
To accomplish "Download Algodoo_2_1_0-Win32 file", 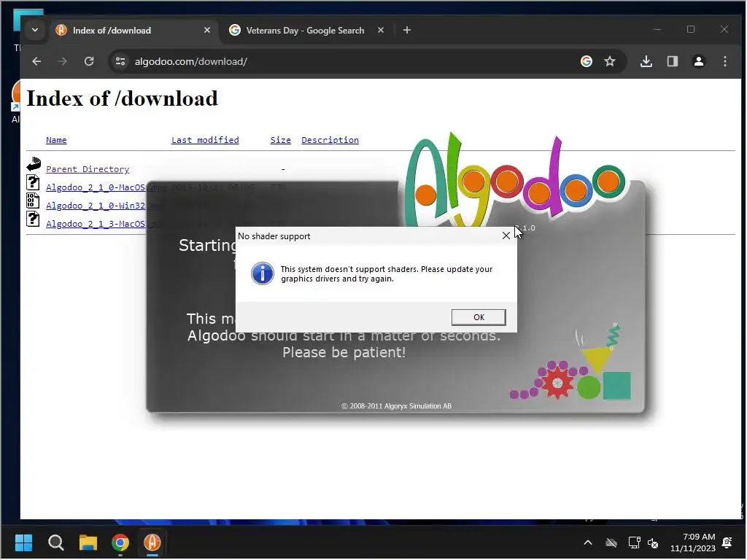I will 96,205.
